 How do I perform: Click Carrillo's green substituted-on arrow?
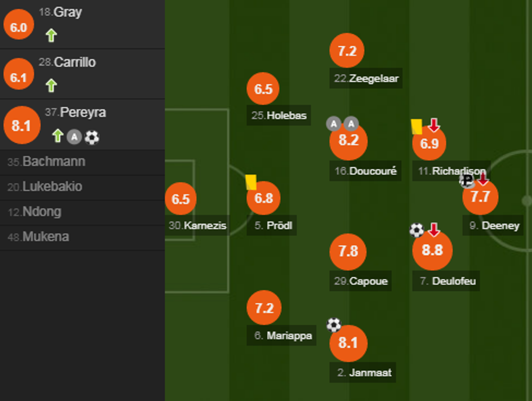[51, 85]
